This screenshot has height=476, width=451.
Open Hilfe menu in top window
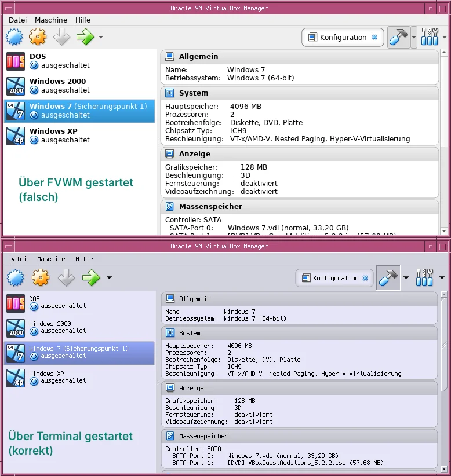[83, 20]
